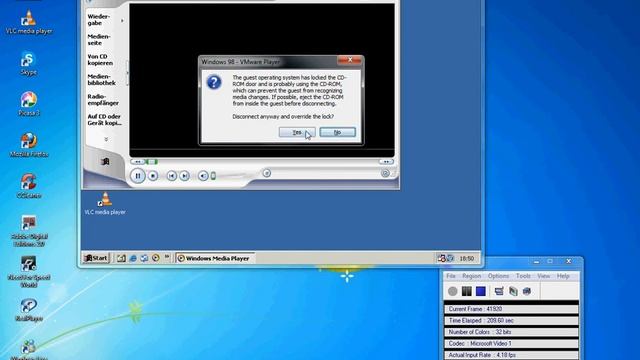Open Medienbibliothek in the sidebar
The height and width of the screenshot is (360, 640).
(x=102, y=80)
